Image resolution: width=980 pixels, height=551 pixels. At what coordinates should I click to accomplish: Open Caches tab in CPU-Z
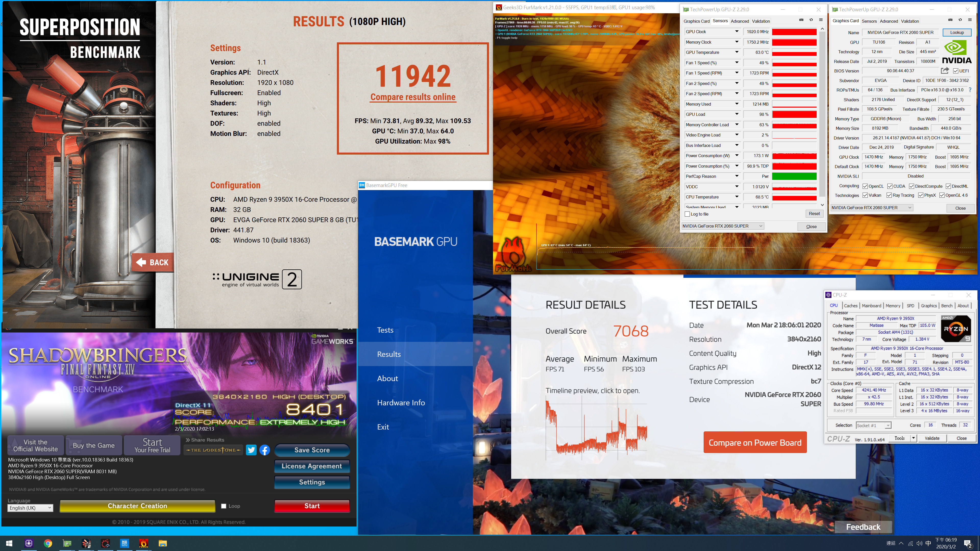(851, 306)
